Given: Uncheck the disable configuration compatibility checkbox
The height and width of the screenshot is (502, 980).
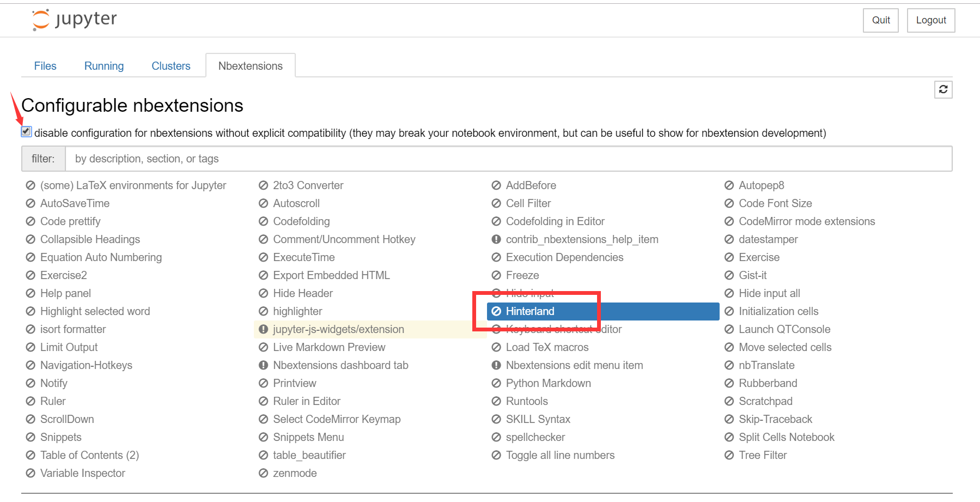Looking at the screenshot, I should (26, 131).
